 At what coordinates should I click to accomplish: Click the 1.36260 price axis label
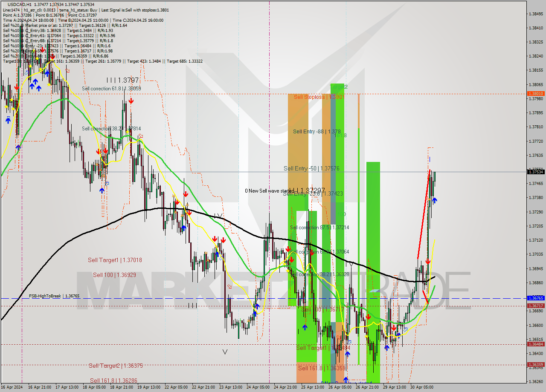coord(536,382)
